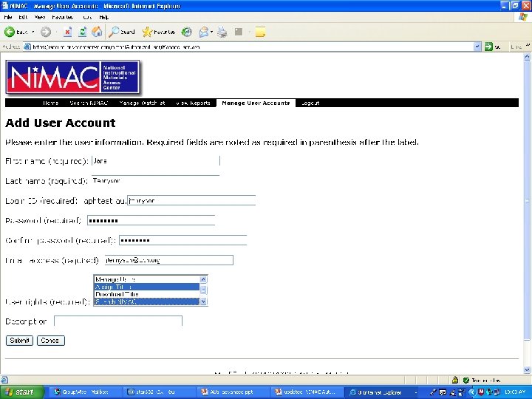Image resolution: width=532 pixels, height=399 pixels.
Task: Click the page scrollbar up arrow
Action: (527, 57)
